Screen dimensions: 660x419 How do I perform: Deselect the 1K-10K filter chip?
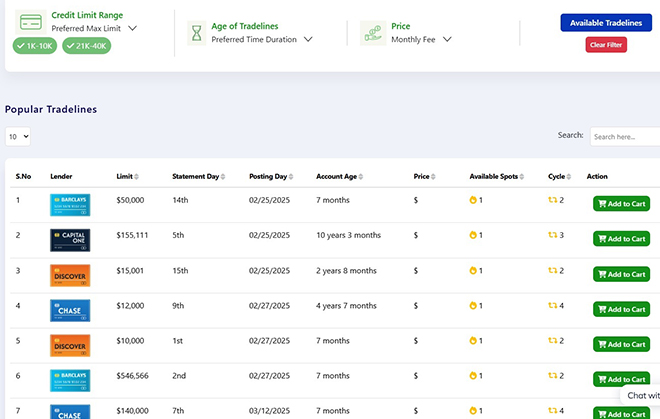[x=35, y=46]
